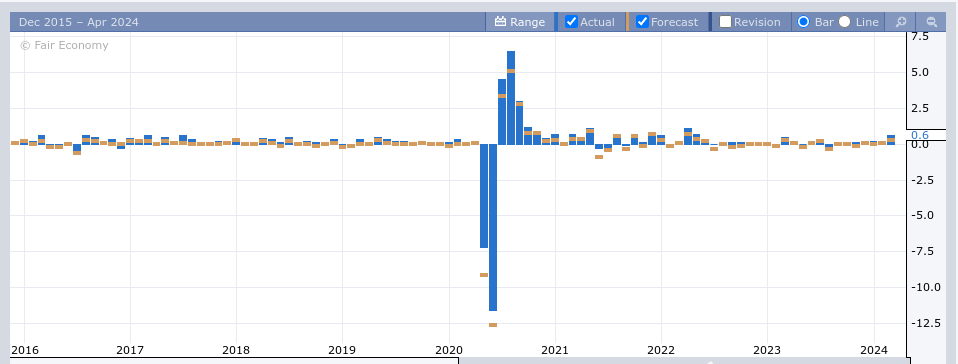958x364 pixels.
Task: Click the blue bar ending near -7.5
Action: click(x=484, y=195)
